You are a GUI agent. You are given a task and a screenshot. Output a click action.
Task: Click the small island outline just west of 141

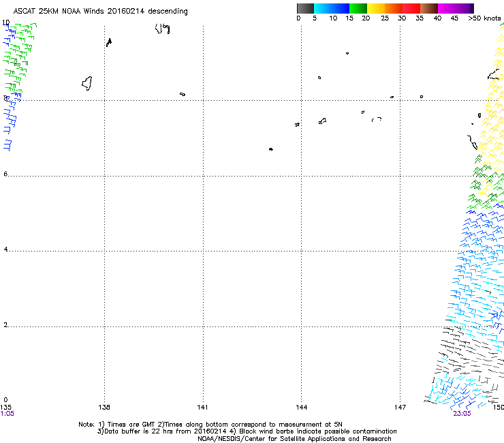183,94
